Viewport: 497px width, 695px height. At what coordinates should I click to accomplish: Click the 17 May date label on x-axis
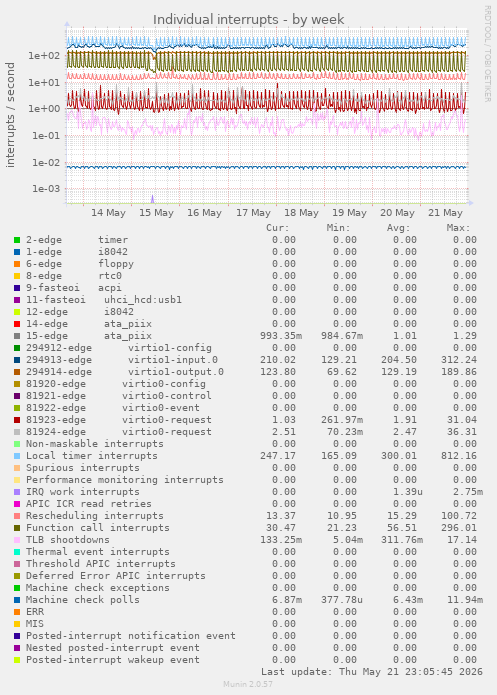(x=253, y=213)
